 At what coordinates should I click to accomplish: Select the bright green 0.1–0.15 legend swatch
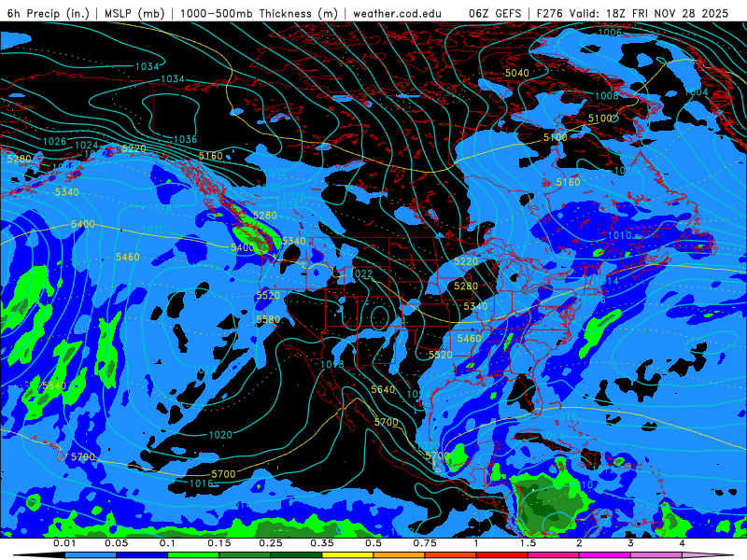[193, 555]
